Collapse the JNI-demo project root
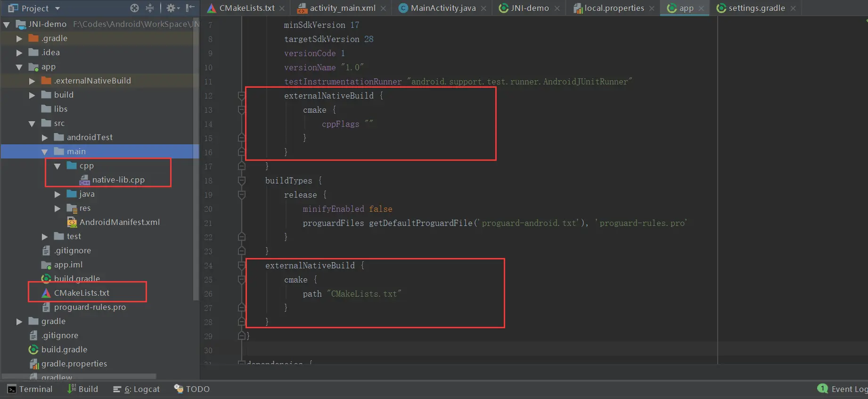Viewport: 868px width, 399px height. 7,25
